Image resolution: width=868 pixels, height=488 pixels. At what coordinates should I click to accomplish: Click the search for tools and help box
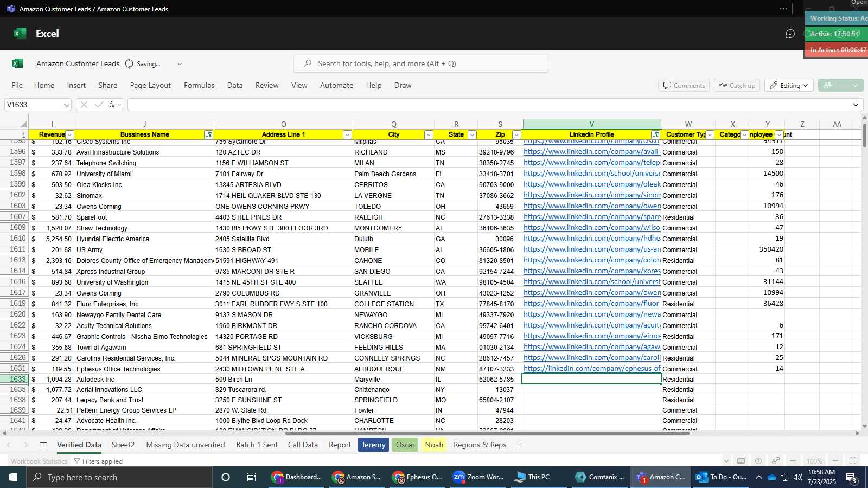pos(421,63)
